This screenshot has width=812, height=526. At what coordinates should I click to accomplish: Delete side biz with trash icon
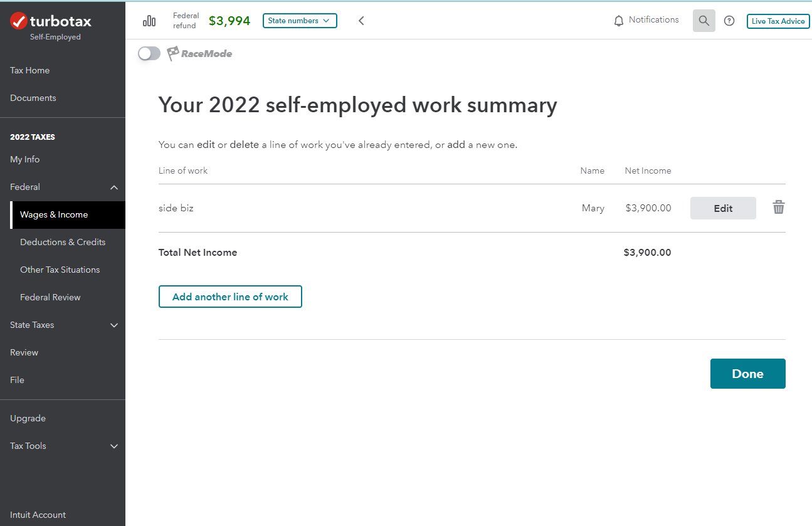tap(778, 208)
